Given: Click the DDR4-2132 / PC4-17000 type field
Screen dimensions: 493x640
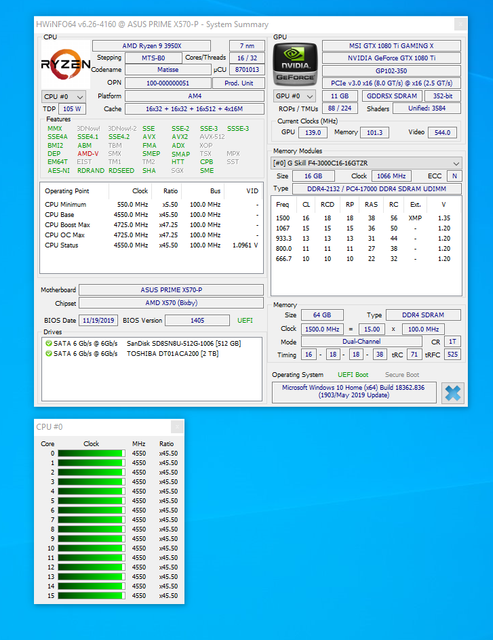Looking at the screenshot, I should (x=376, y=189).
